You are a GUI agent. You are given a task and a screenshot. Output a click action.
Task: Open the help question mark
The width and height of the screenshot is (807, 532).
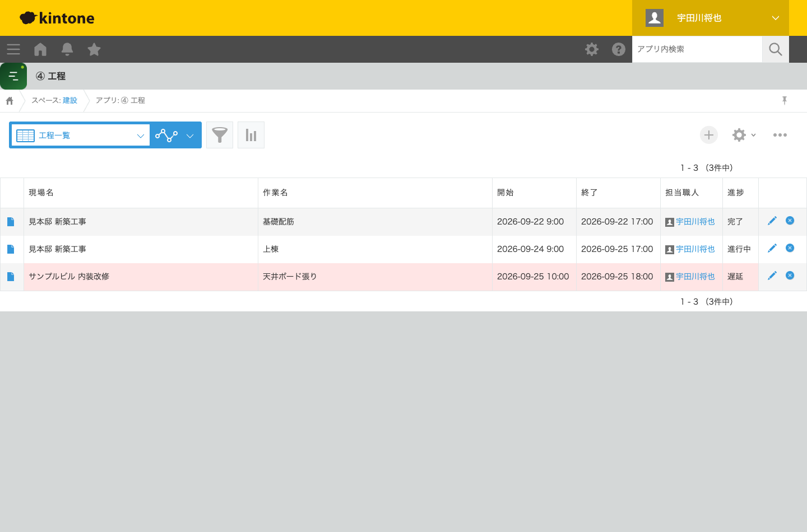click(619, 49)
